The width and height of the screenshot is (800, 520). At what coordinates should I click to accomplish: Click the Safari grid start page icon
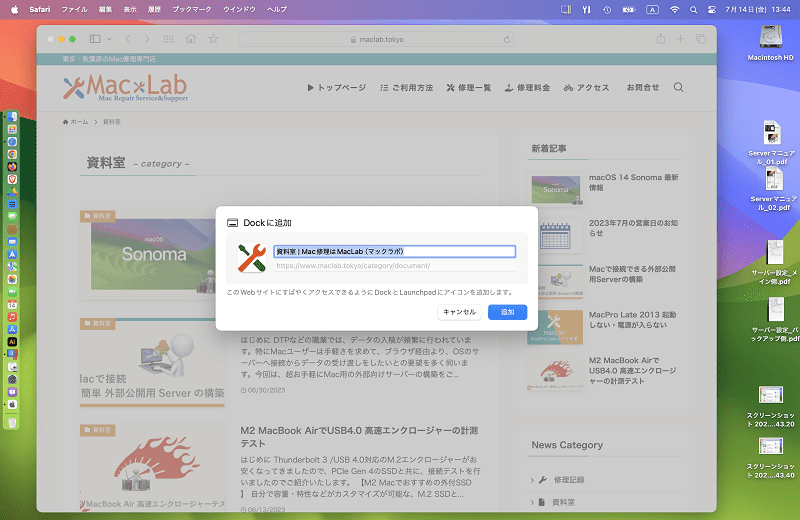(x=168, y=39)
